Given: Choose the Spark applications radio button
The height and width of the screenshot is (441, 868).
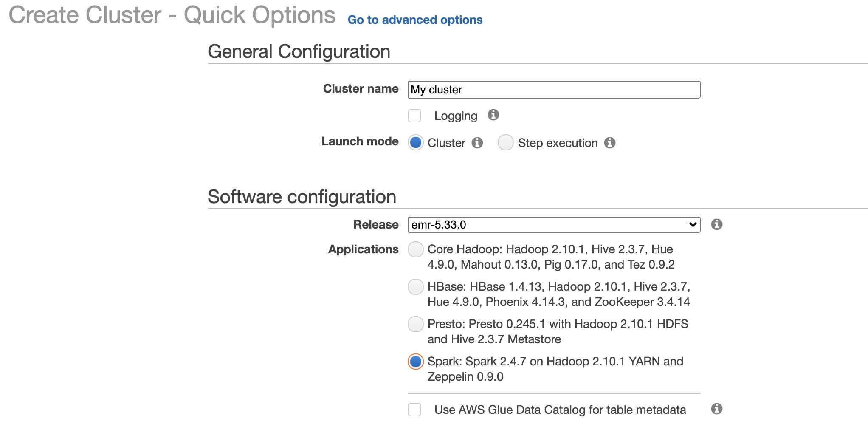Looking at the screenshot, I should (x=416, y=362).
